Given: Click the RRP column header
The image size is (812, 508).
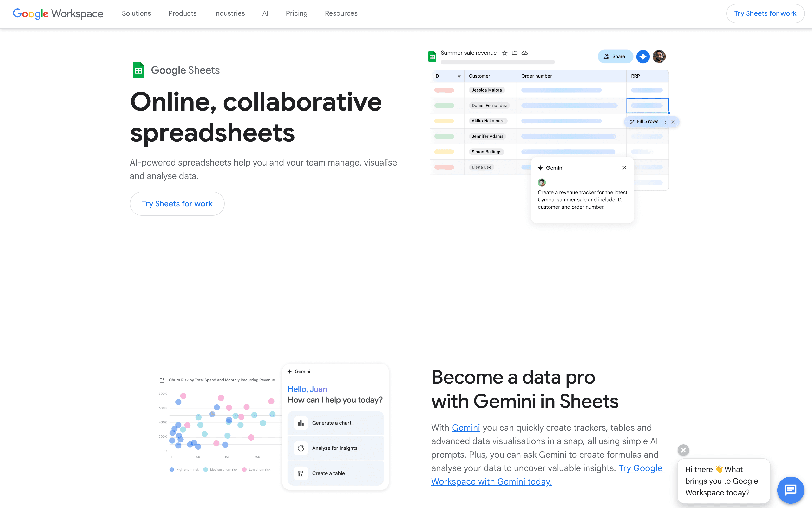Looking at the screenshot, I should tap(647, 76).
